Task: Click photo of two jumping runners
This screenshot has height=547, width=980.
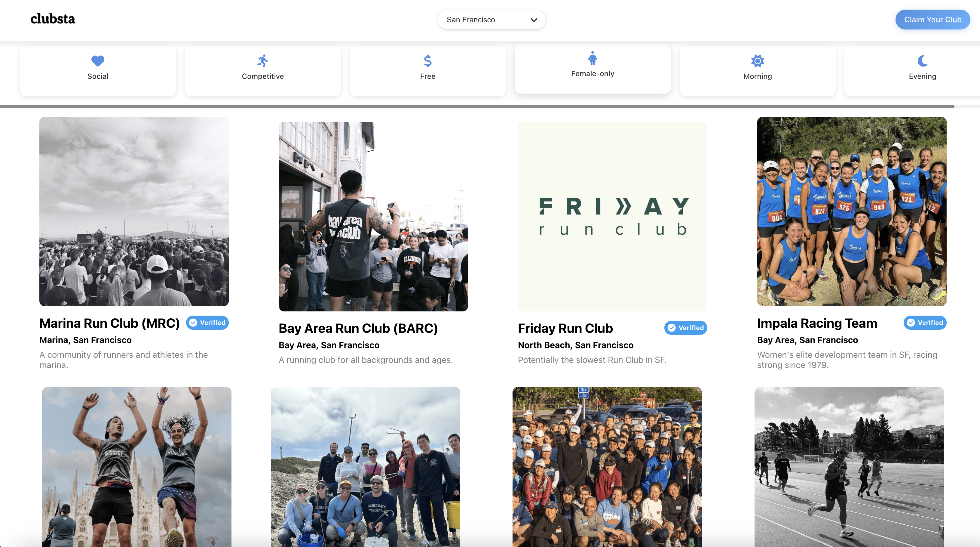Action: click(x=136, y=467)
